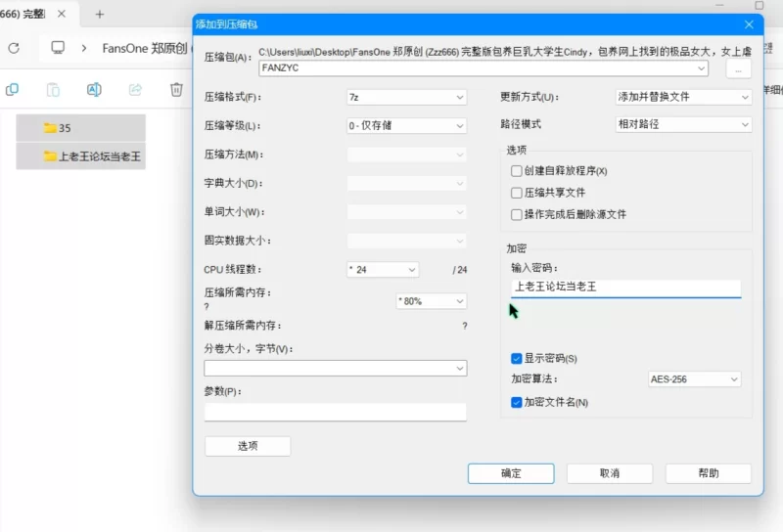Open the 路径模式 dropdown showing 相对路径
The image size is (783, 532).
click(683, 124)
